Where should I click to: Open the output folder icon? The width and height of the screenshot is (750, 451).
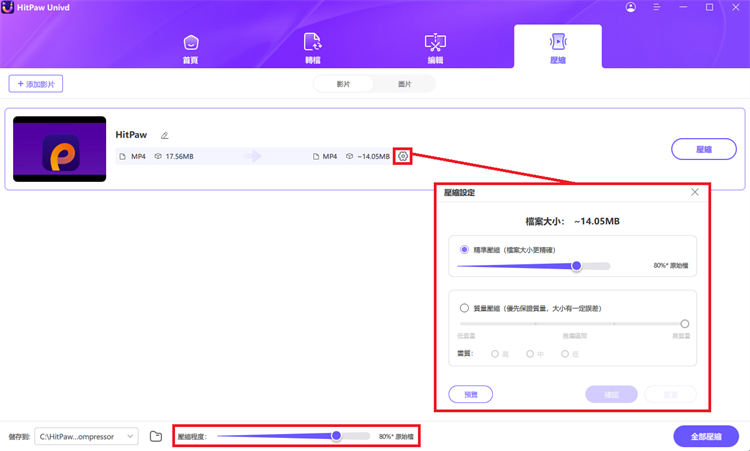click(x=155, y=436)
